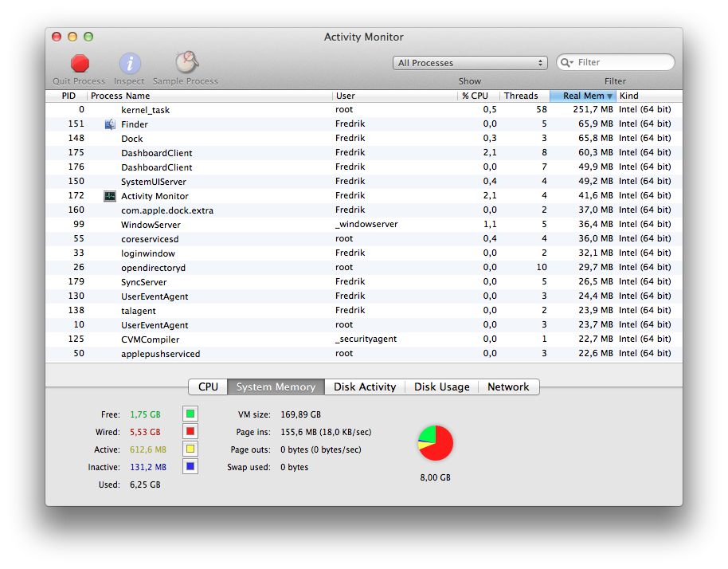
Task: Select DashboardClient row with PID 176
Action: click(x=364, y=167)
